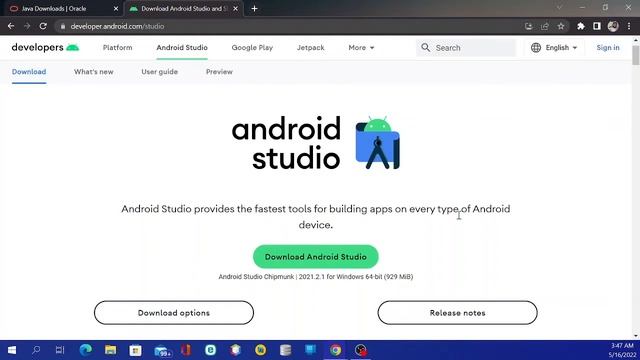
Task: Switch to the Java Downloads | Oracle tab
Action: 61,9
